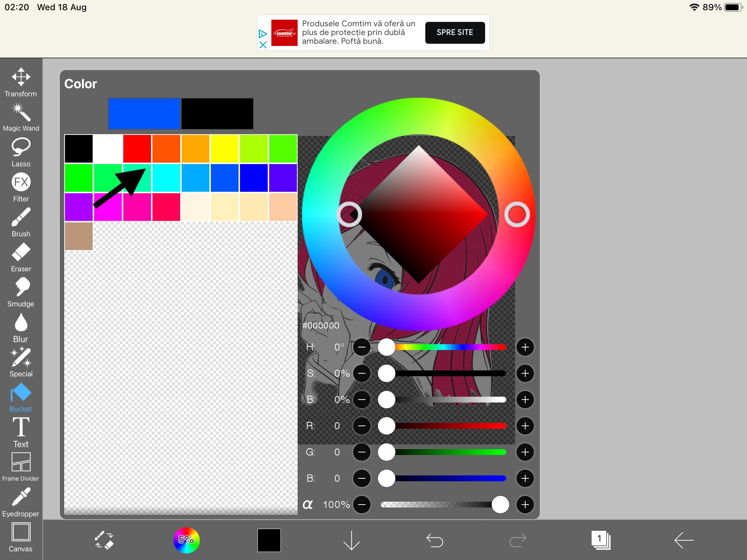Select the Magic Wand tool
Image resolution: width=747 pixels, height=560 pixels.
coord(21,117)
